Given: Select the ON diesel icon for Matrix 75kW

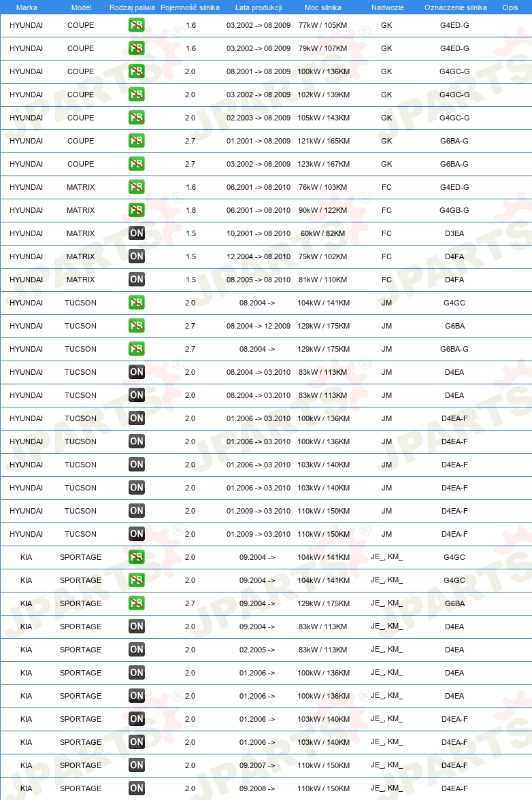Looking at the screenshot, I should pos(136,256).
